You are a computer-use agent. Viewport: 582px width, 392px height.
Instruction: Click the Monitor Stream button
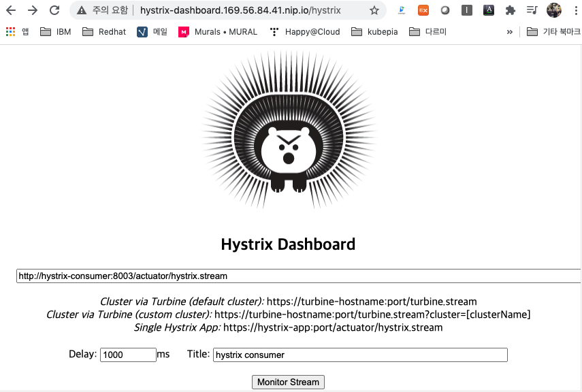click(288, 382)
